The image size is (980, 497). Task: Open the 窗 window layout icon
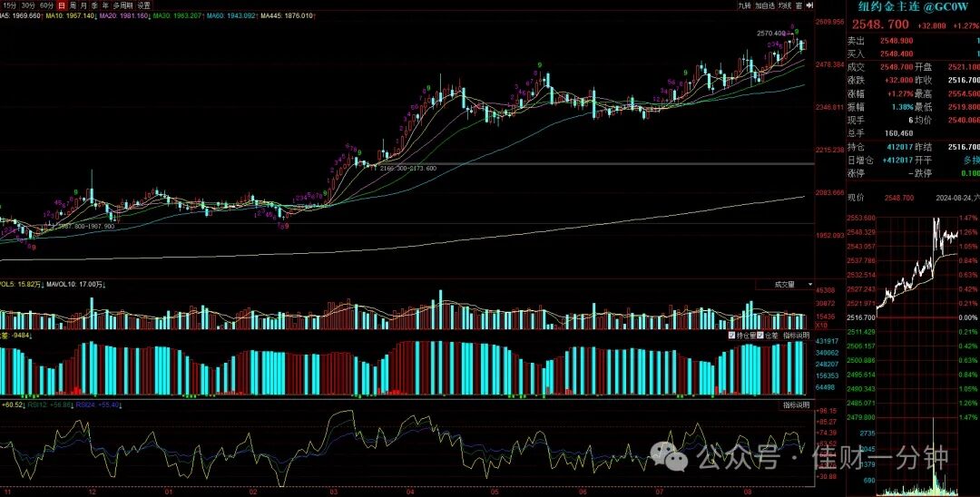point(799,5)
